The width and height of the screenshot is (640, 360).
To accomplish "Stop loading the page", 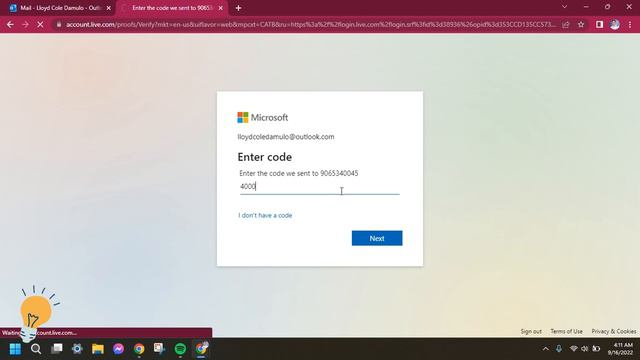I will [40, 24].
